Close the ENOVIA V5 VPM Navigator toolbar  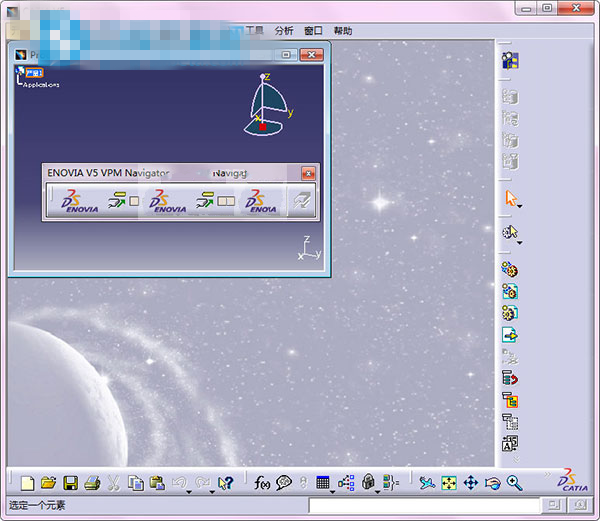pos(308,173)
